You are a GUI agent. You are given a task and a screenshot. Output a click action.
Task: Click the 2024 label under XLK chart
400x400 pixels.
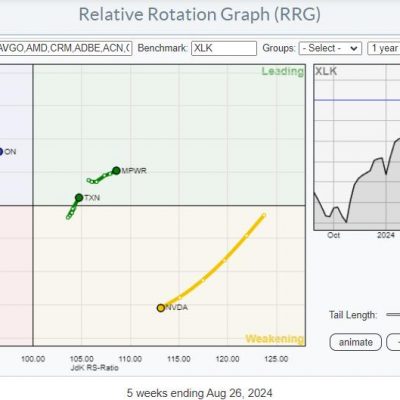(x=386, y=235)
